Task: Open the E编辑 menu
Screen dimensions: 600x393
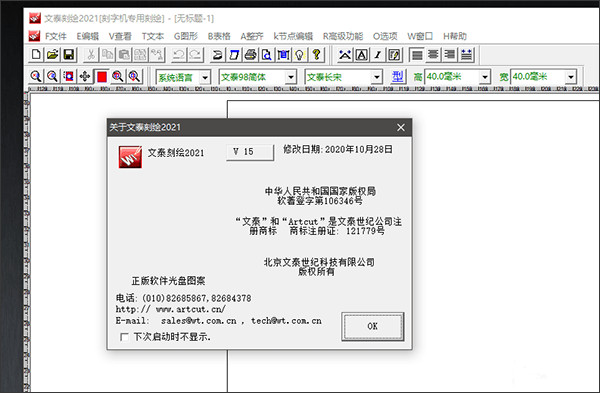Action: (88, 36)
